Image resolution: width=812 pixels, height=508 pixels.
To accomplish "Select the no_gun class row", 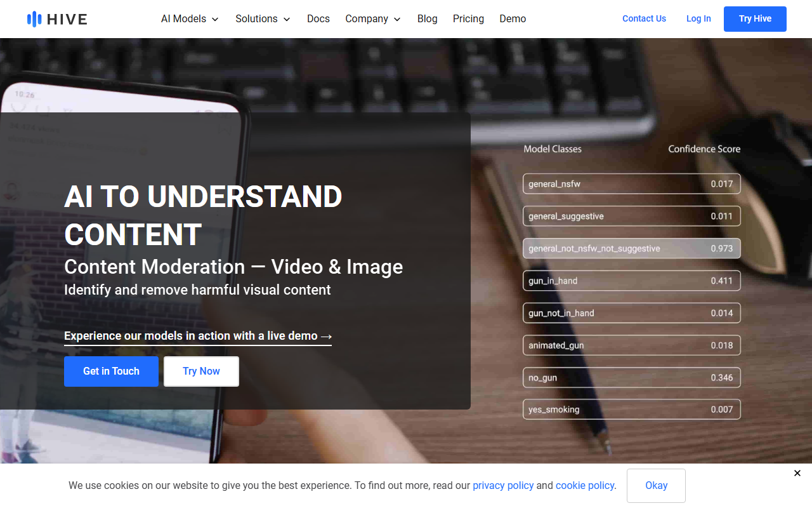I will click(632, 378).
